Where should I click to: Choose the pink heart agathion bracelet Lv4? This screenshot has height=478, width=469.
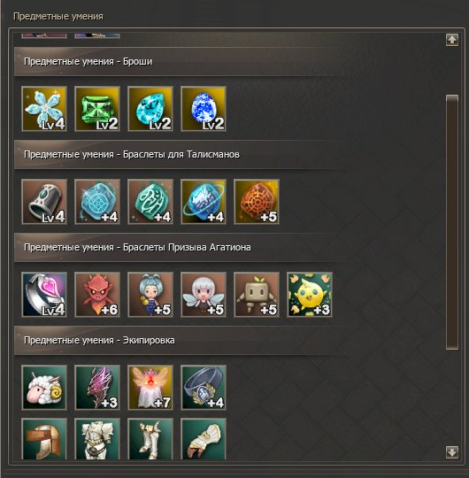pos(44,295)
